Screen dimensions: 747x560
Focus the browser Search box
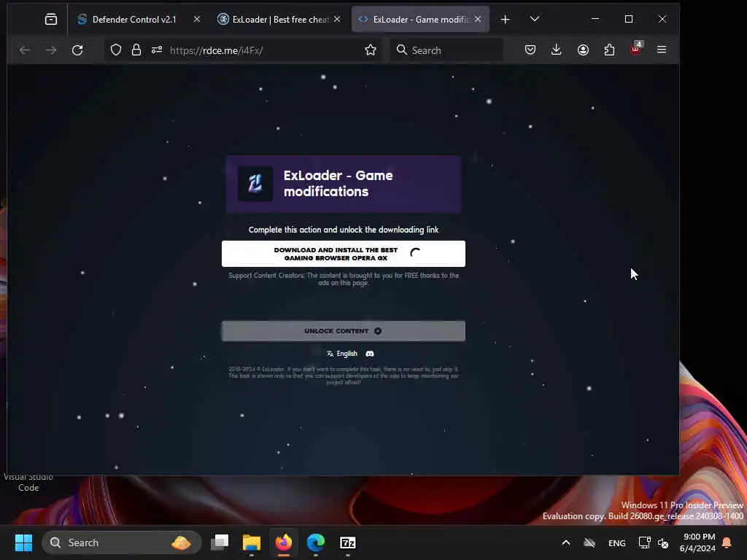coord(446,50)
